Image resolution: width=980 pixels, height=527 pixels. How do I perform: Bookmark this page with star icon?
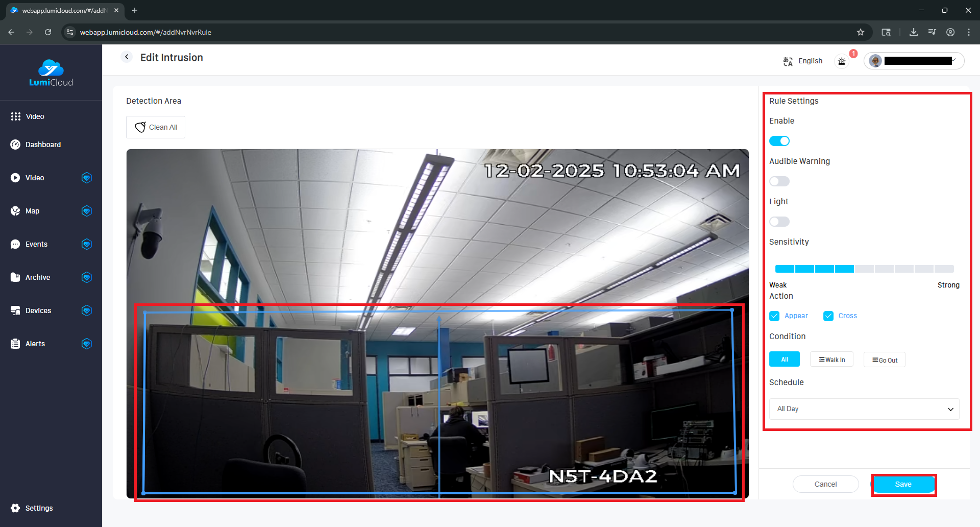tap(861, 32)
